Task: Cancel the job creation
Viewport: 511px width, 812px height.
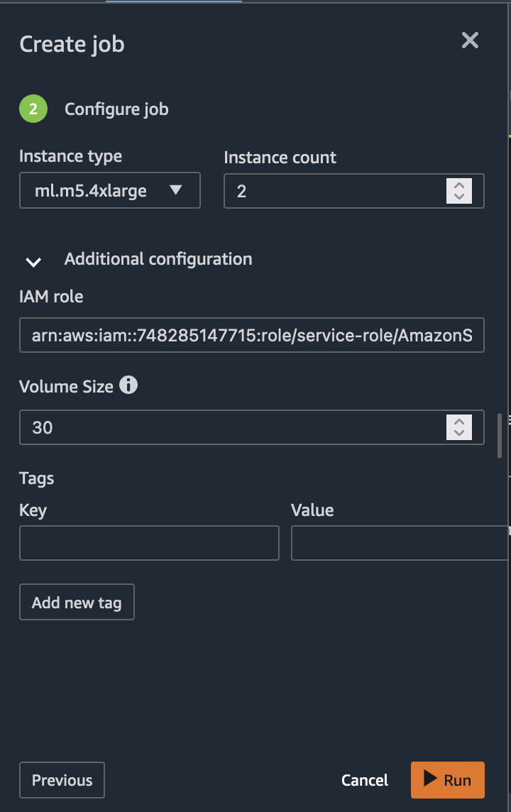Action: (x=364, y=779)
